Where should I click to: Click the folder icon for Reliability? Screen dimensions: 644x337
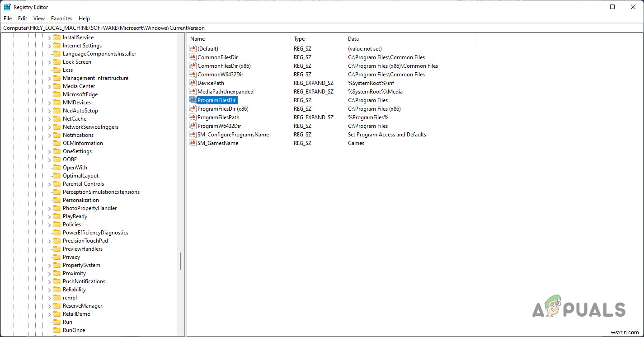pos(57,290)
